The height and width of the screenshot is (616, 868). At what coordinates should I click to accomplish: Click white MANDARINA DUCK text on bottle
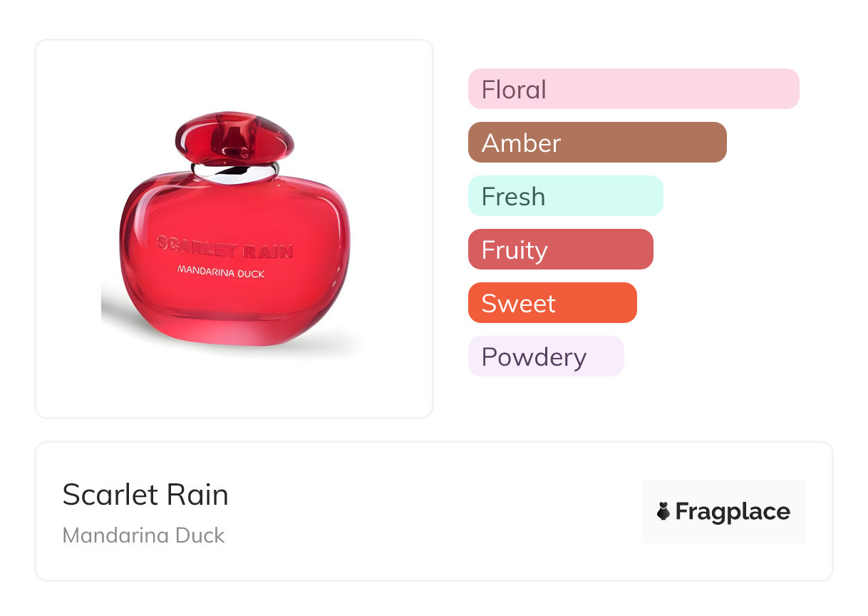coord(219,272)
